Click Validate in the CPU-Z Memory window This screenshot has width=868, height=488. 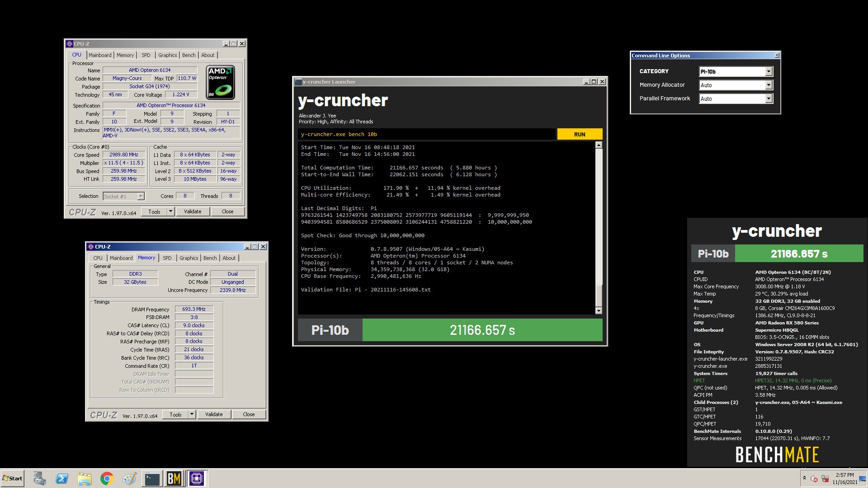coord(214,414)
